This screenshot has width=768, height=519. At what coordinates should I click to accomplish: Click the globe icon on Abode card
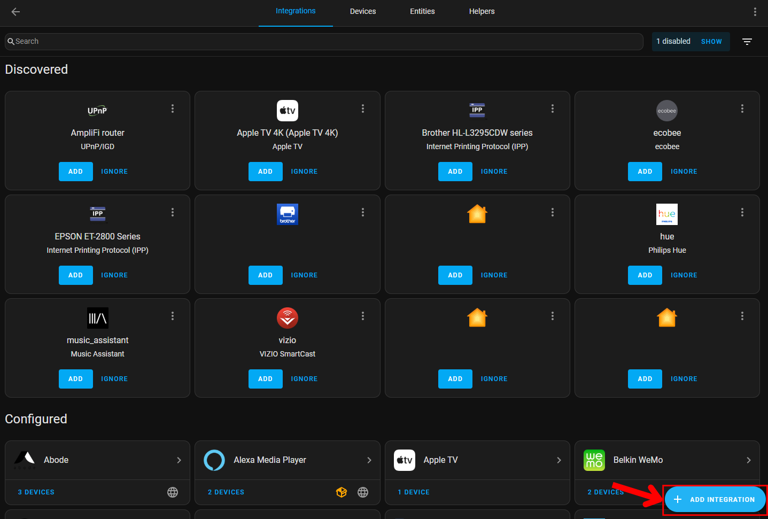[x=173, y=492]
